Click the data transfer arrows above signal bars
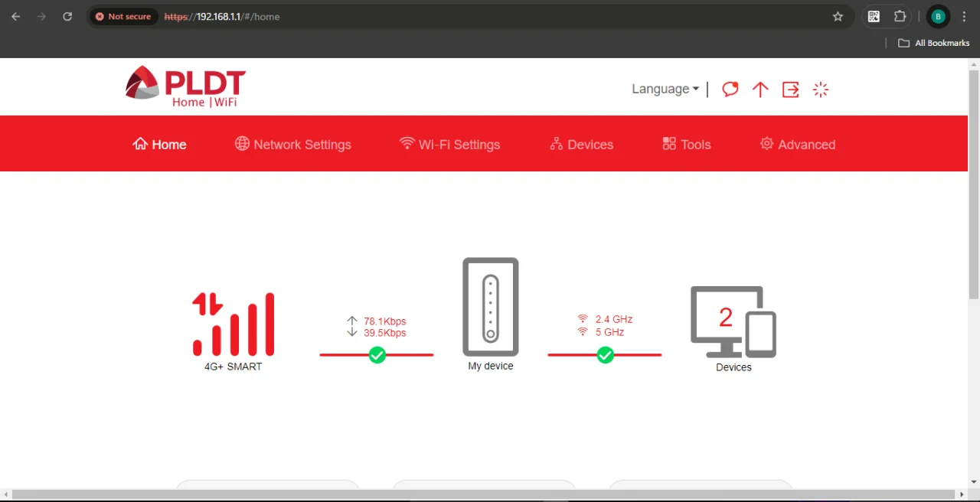The height and width of the screenshot is (502, 980). (x=207, y=304)
